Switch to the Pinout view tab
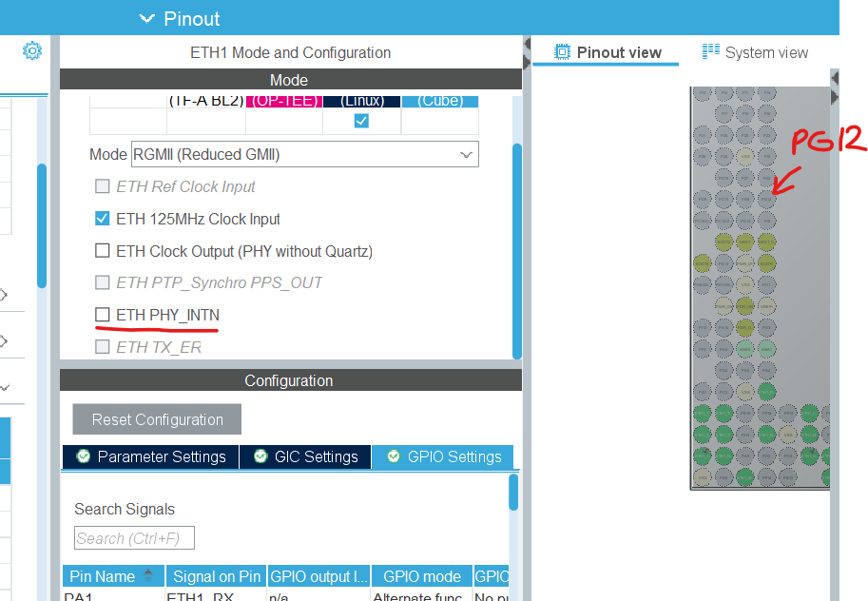Screen dimensions: 868x601 pyautogui.click(x=608, y=52)
